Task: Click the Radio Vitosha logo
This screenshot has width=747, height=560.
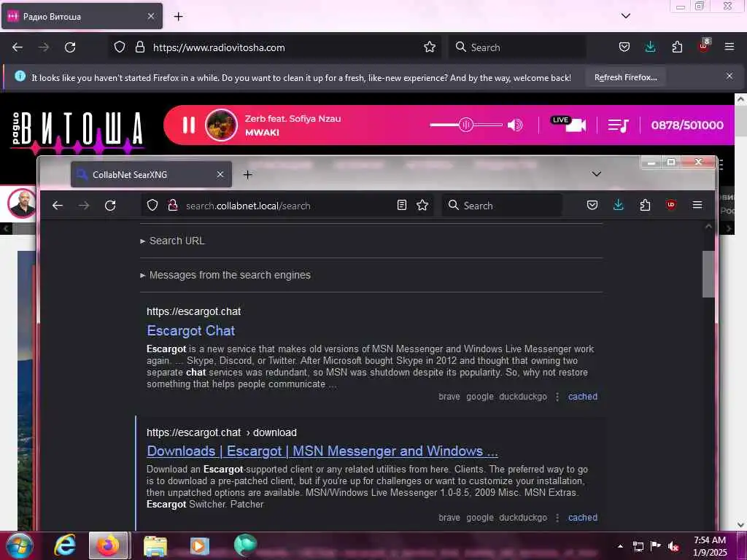Action: coord(77,131)
